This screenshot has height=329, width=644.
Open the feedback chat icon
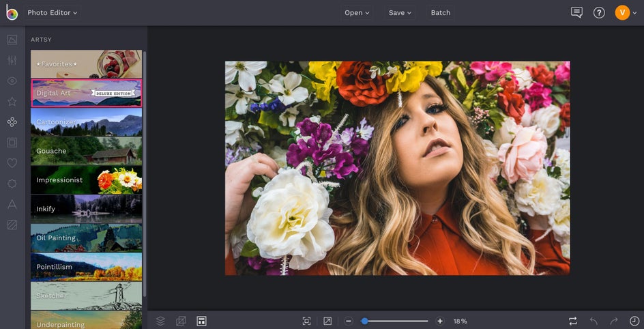click(576, 12)
